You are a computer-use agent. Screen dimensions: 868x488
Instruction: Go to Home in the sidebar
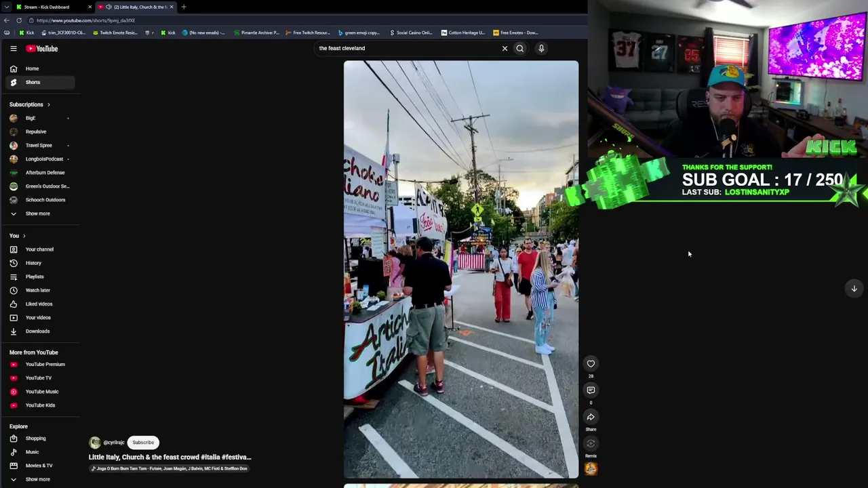click(40, 68)
